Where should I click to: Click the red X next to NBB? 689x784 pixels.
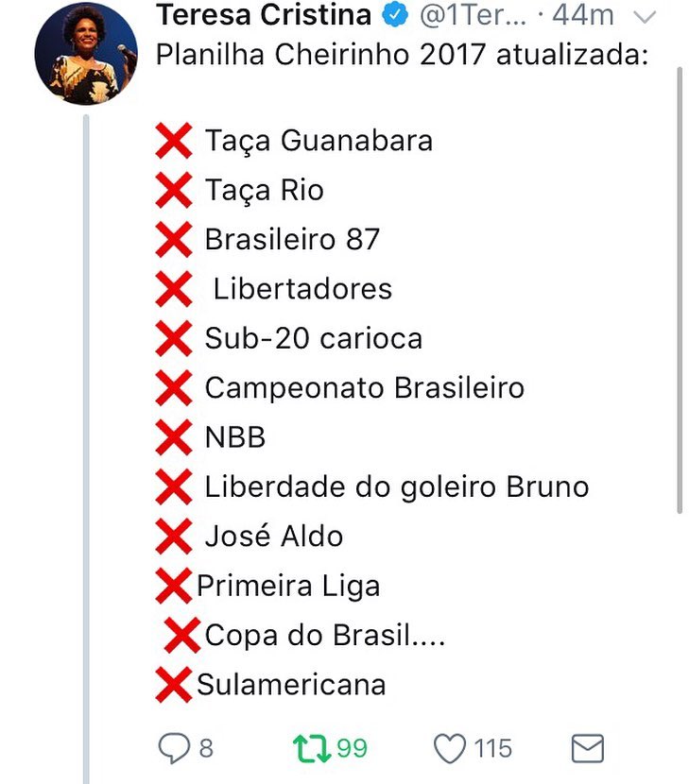point(174,437)
